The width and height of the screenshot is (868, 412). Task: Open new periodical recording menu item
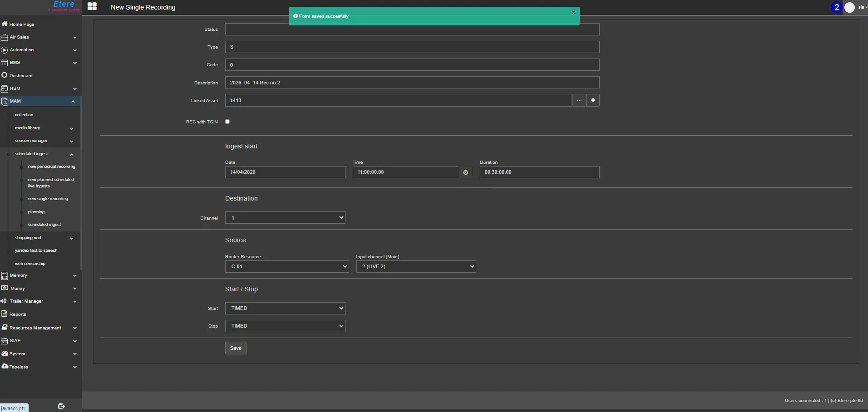pyautogui.click(x=51, y=167)
